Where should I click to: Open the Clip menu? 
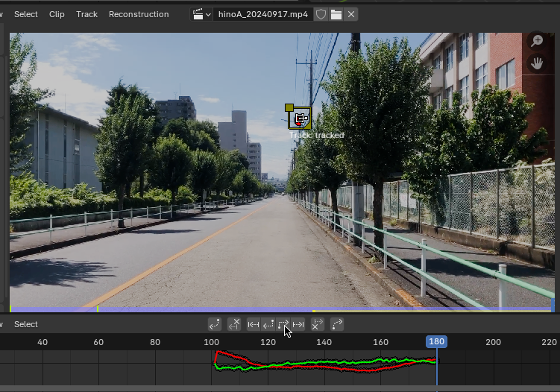point(57,14)
